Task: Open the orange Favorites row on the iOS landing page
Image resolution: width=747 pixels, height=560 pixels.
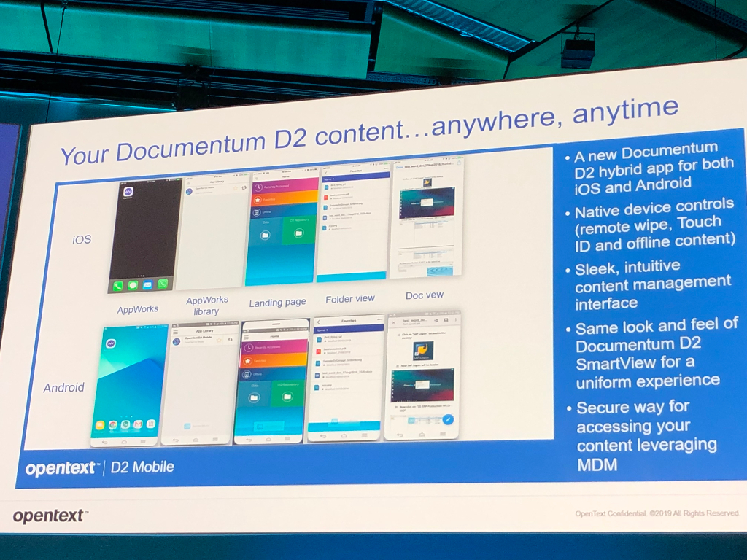Action: [285, 198]
